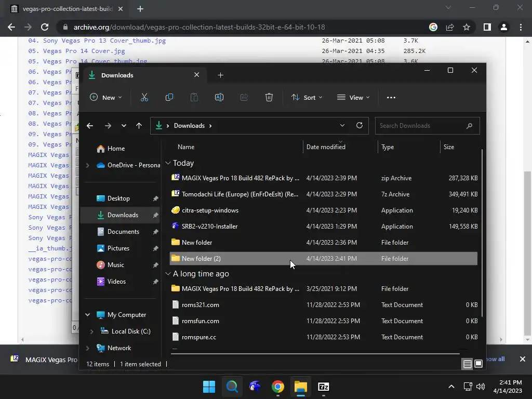Open the View dropdown menu
Viewport: 532px width, 399px height.
[x=353, y=98]
